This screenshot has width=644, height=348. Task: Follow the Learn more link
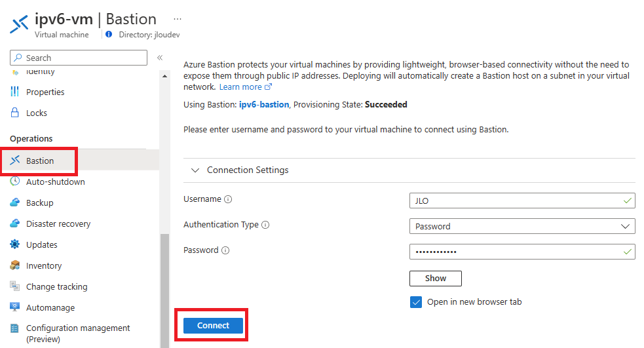click(x=240, y=87)
